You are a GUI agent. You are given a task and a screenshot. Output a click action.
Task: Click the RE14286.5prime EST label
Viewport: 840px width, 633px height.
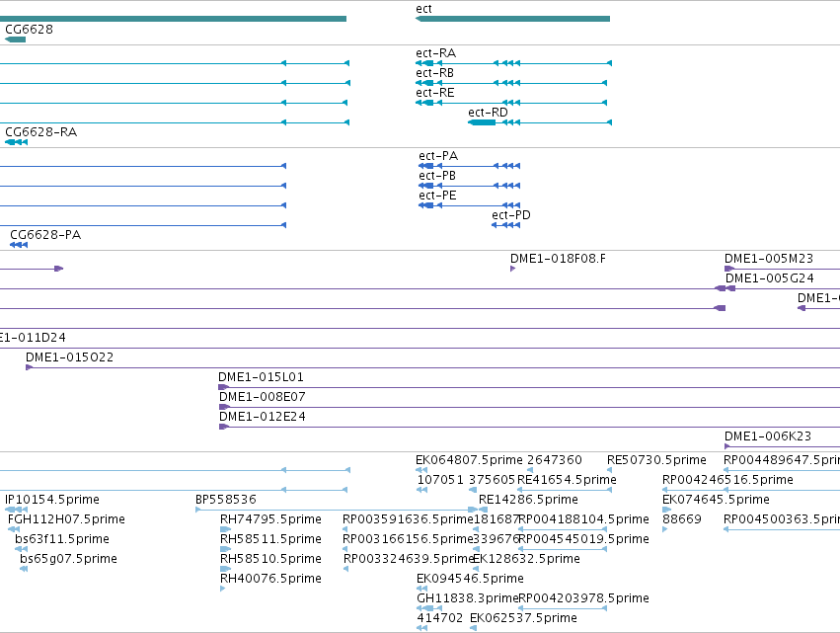(528, 500)
